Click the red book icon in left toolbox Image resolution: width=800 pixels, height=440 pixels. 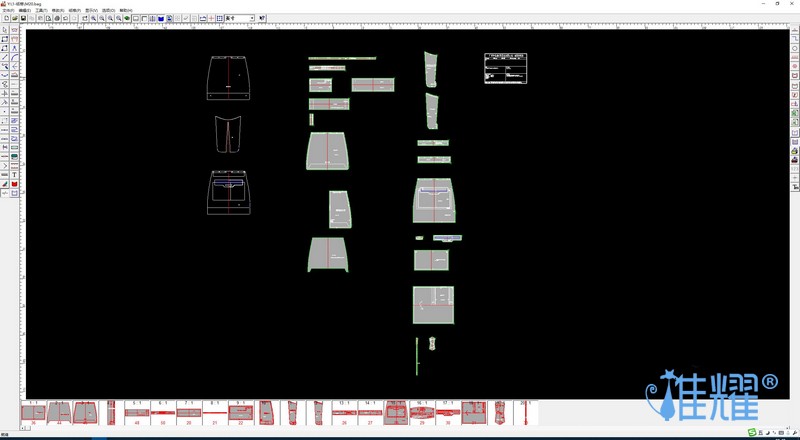[14, 184]
